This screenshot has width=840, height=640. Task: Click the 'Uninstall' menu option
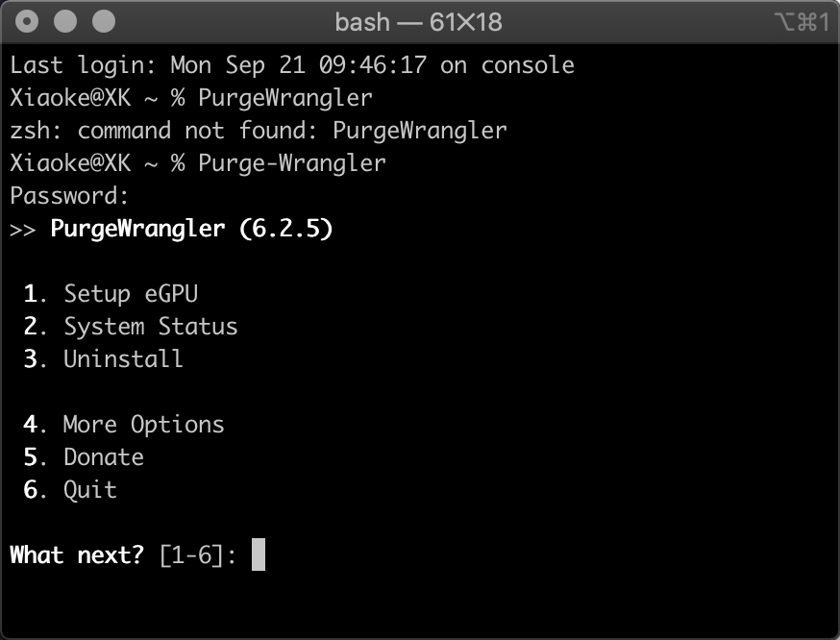(x=123, y=359)
